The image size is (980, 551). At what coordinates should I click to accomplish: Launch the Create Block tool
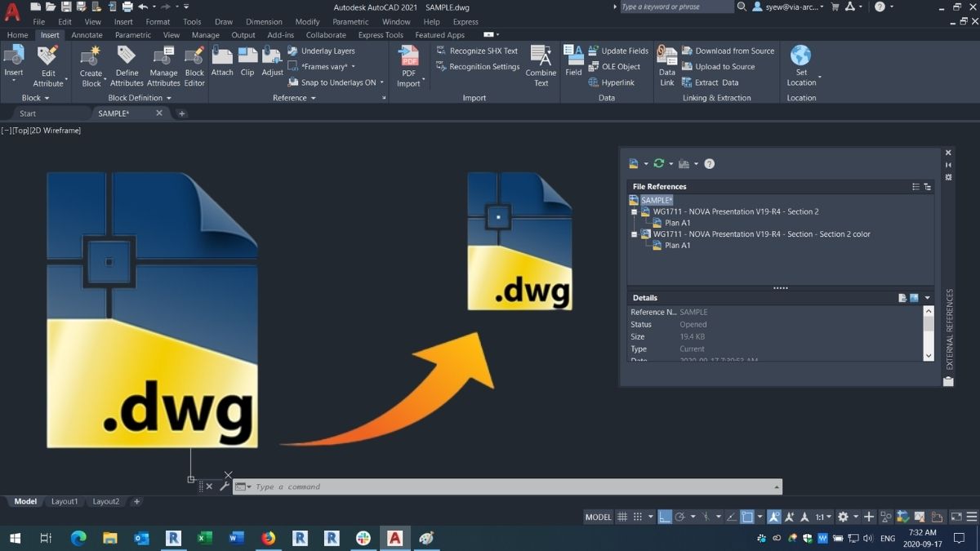(91, 66)
